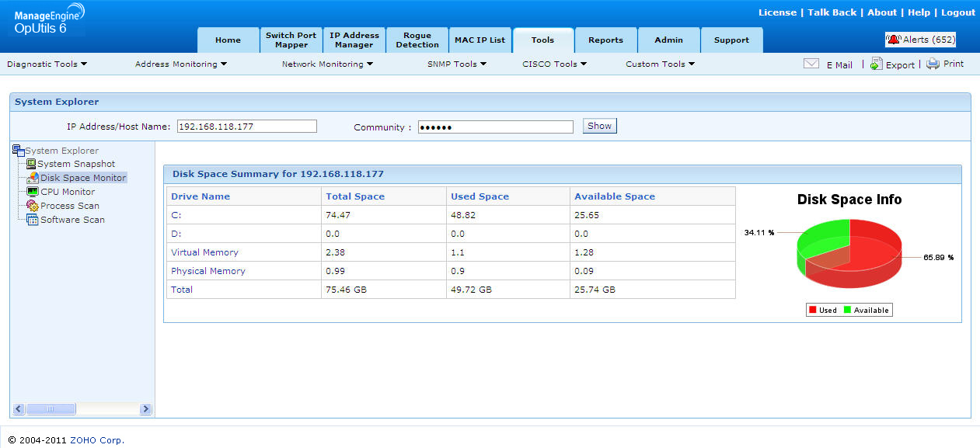Click the Alerts bell icon

(x=895, y=40)
